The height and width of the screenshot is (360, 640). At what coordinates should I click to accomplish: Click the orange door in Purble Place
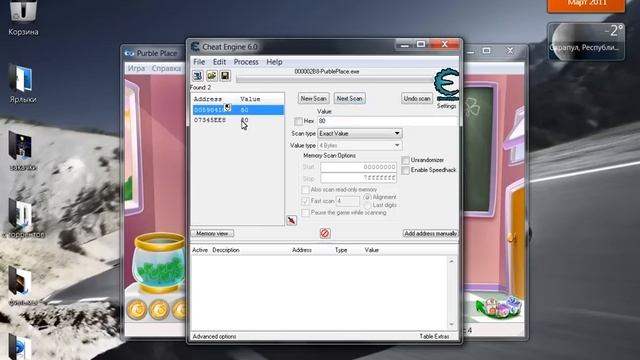tap(516, 241)
